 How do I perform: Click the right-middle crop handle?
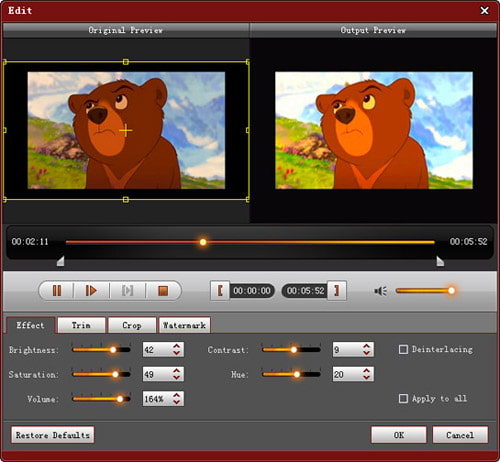(247, 130)
